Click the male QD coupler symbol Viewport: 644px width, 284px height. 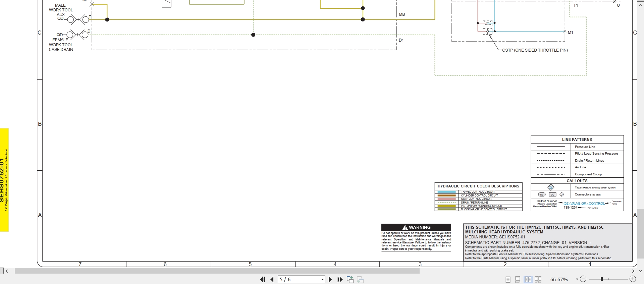(78, 20)
